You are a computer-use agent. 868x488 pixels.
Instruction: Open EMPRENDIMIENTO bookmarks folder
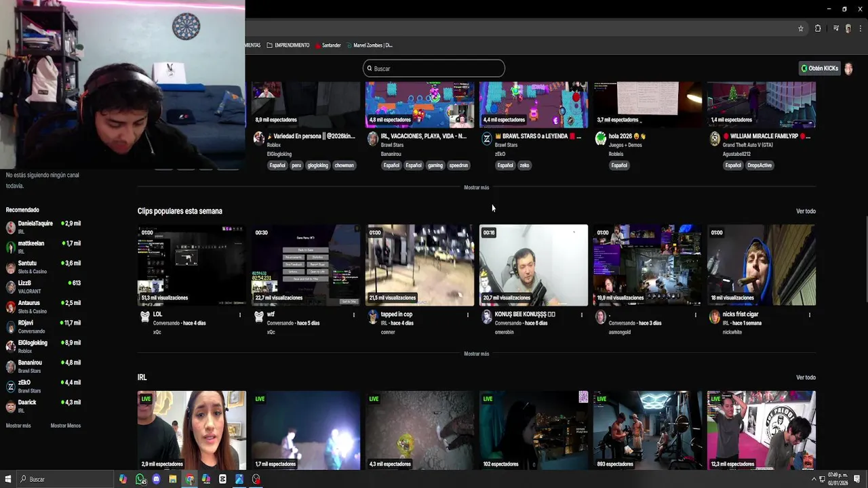(x=288, y=45)
